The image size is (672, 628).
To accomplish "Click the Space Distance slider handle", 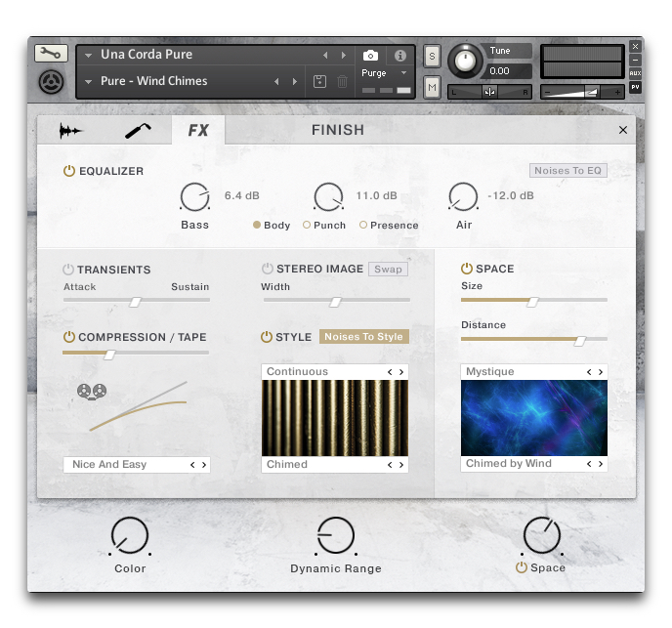I will (579, 341).
